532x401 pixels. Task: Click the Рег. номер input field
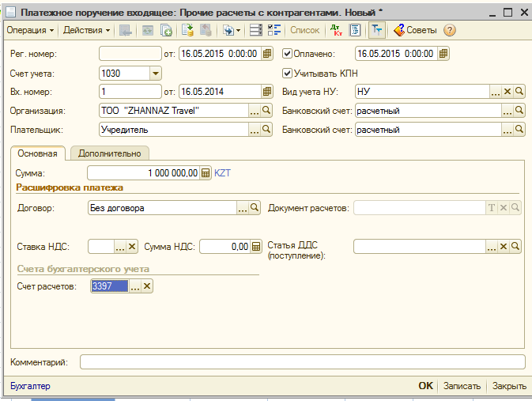click(130, 54)
